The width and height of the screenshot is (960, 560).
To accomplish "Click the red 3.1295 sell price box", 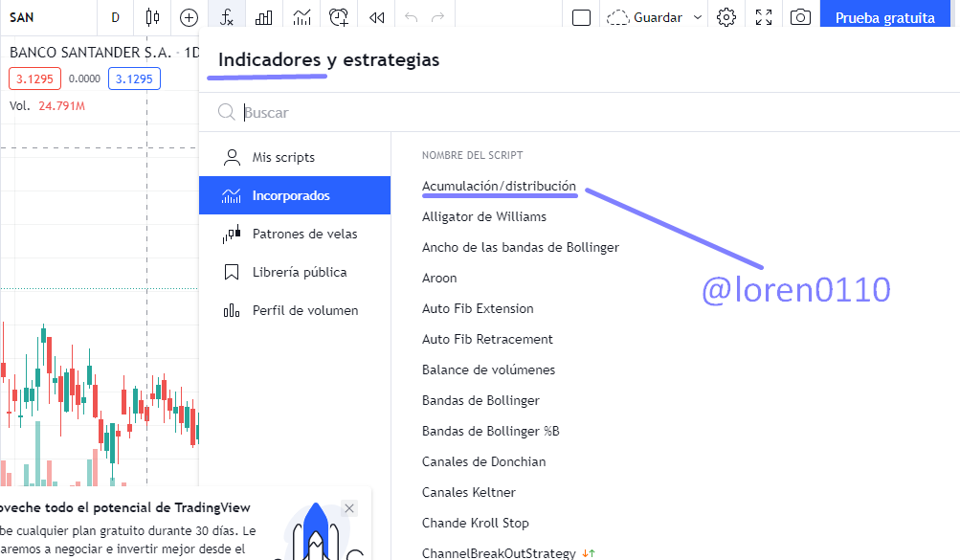I will [34, 78].
